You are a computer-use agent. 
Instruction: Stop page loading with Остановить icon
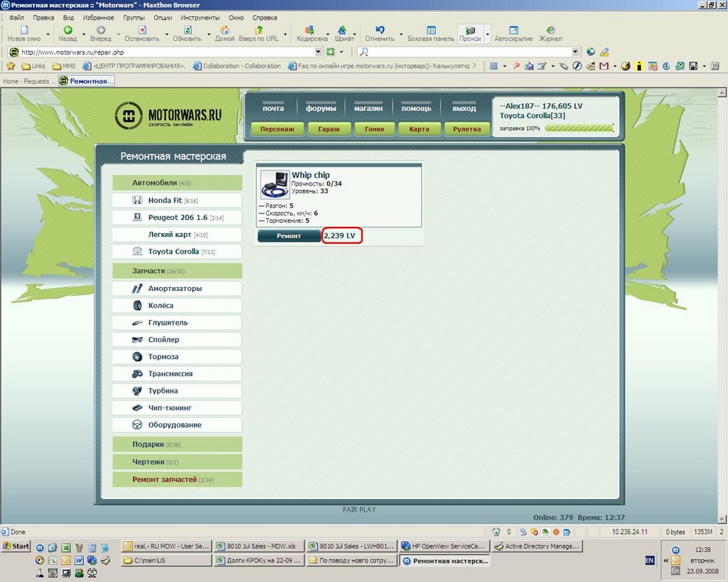pos(141,31)
